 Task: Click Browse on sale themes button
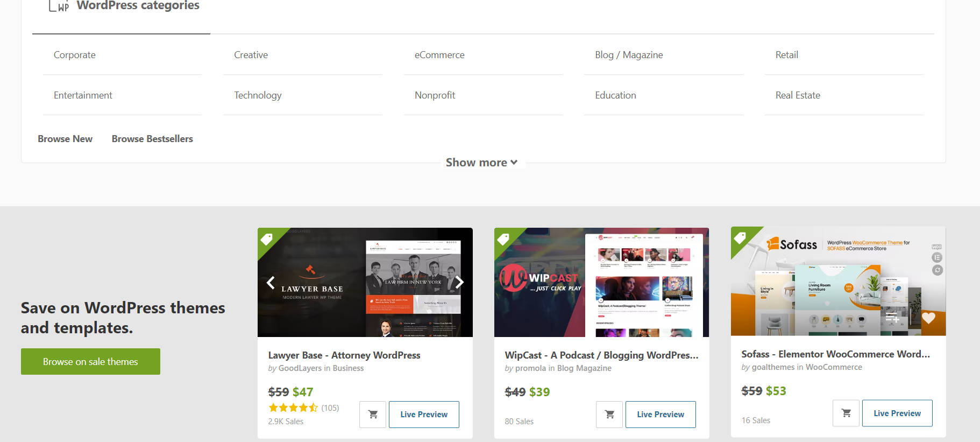(90, 362)
